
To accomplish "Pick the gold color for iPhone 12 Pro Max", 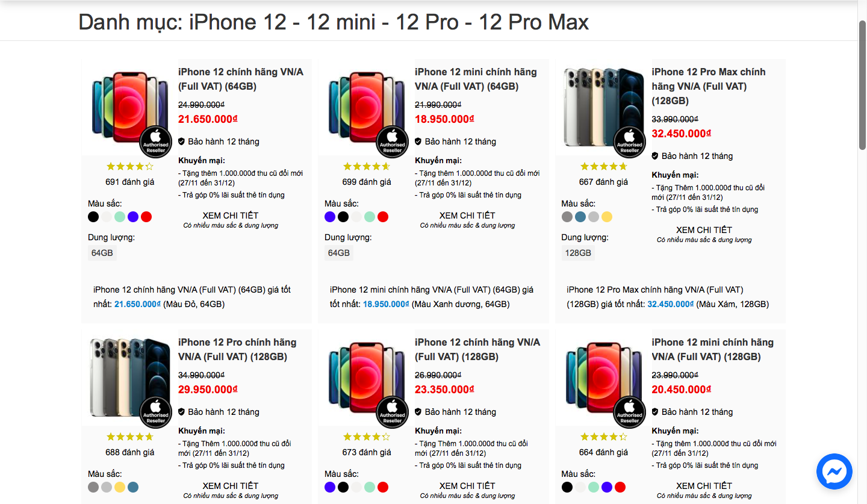I will point(607,217).
